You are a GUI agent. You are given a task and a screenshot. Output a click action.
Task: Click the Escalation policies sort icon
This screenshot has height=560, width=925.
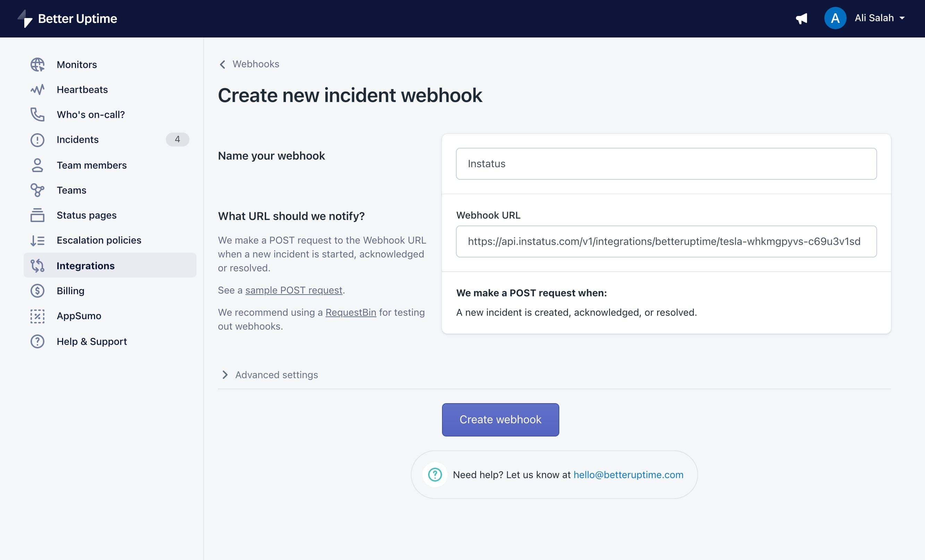pos(37,240)
